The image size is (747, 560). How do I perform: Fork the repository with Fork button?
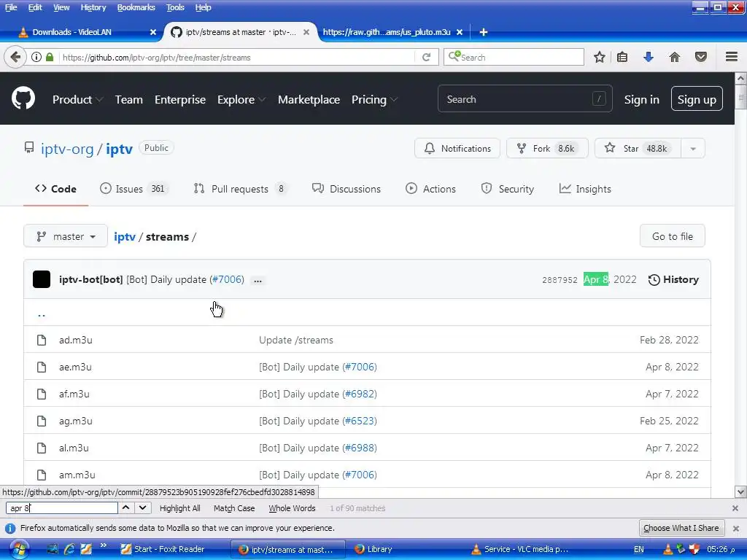click(547, 149)
